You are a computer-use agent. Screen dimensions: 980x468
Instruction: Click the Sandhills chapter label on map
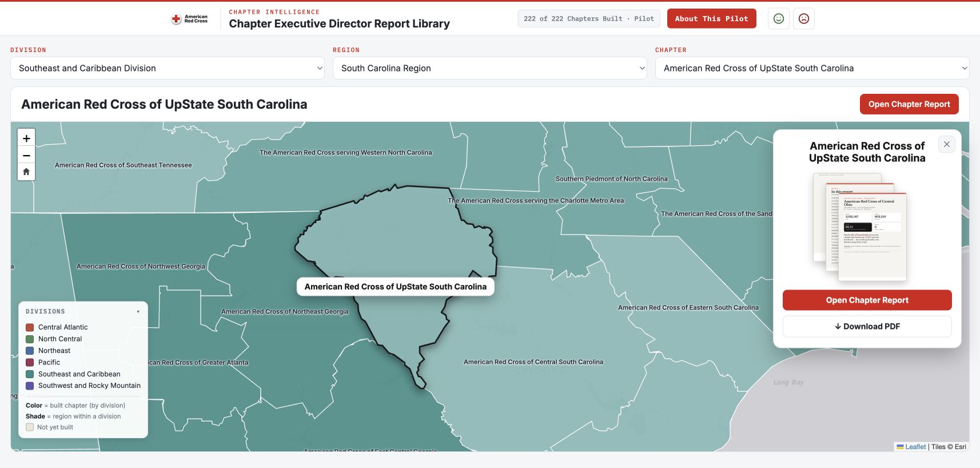(x=716, y=214)
